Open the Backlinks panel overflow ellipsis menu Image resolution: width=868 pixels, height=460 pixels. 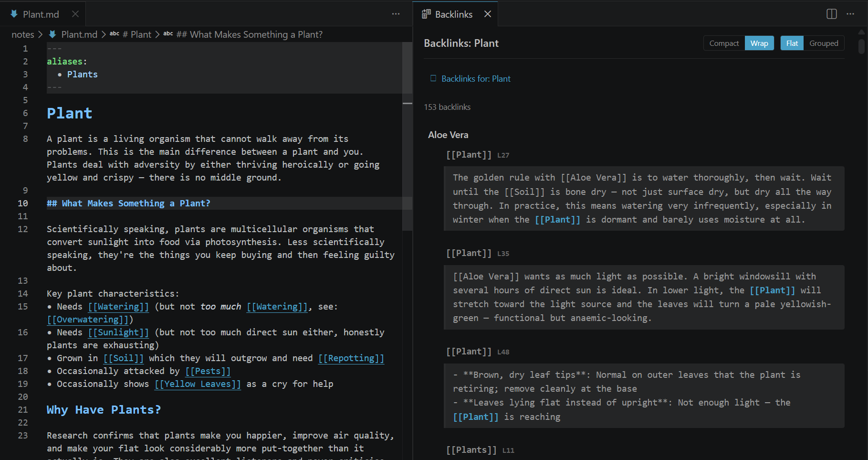pos(851,14)
